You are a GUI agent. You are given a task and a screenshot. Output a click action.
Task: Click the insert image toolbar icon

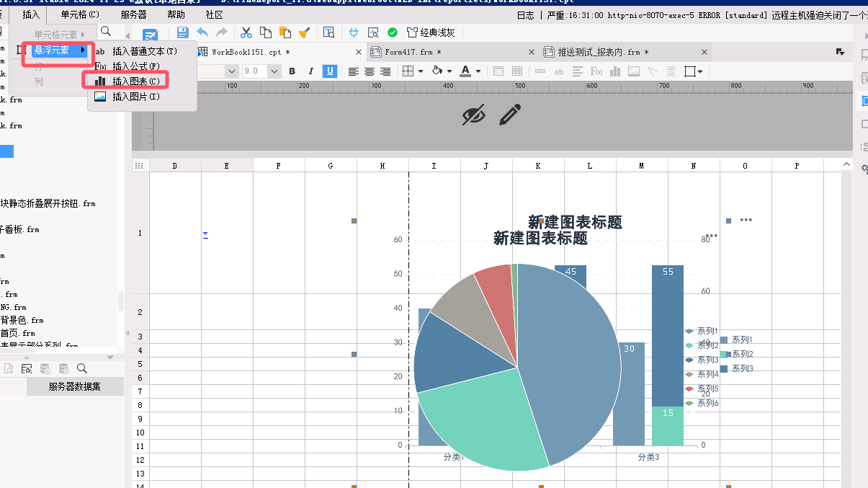pyautogui.click(x=634, y=71)
